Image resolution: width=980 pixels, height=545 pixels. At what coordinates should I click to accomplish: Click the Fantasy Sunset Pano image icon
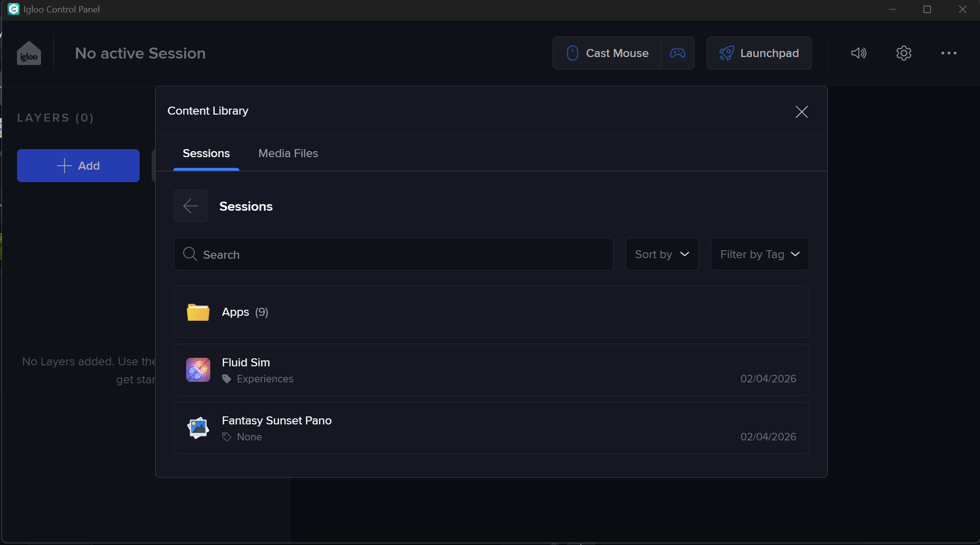198,428
